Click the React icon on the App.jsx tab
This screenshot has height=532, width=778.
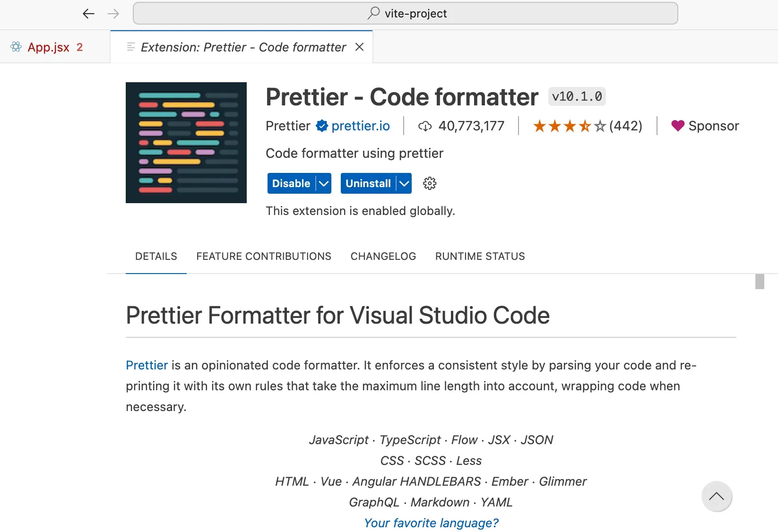(16, 47)
